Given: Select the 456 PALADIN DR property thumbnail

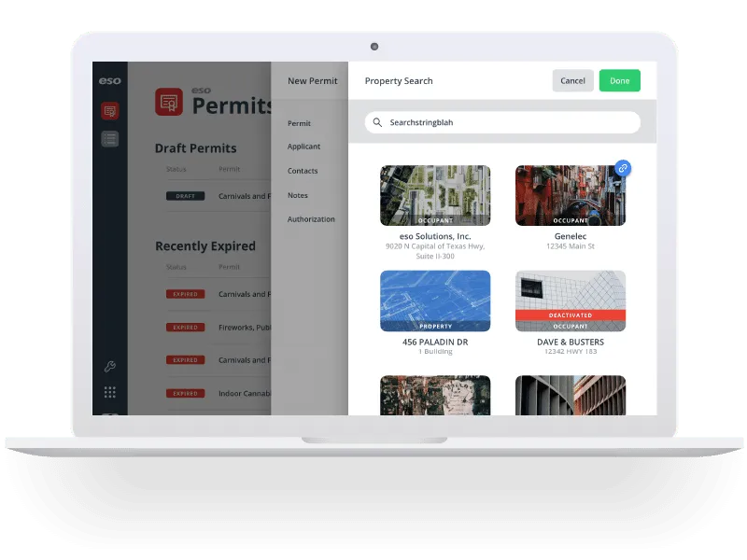Looking at the screenshot, I should (x=436, y=300).
